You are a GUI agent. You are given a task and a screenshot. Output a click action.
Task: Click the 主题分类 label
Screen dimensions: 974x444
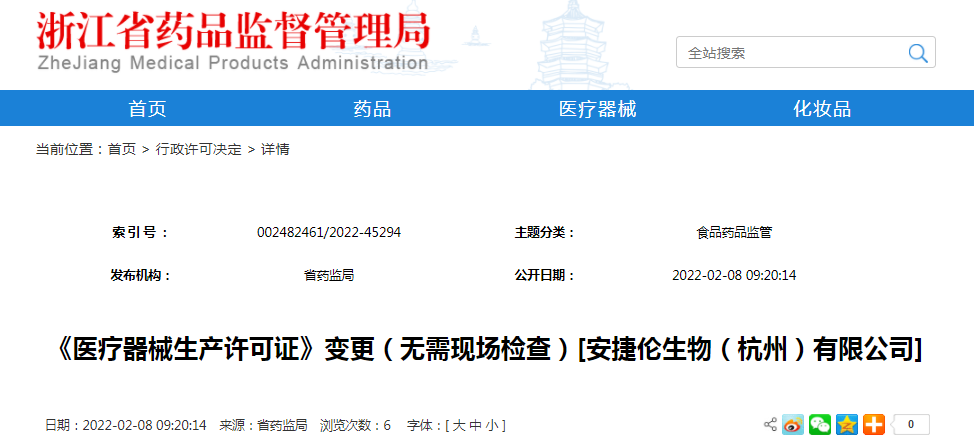tap(544, 233)
